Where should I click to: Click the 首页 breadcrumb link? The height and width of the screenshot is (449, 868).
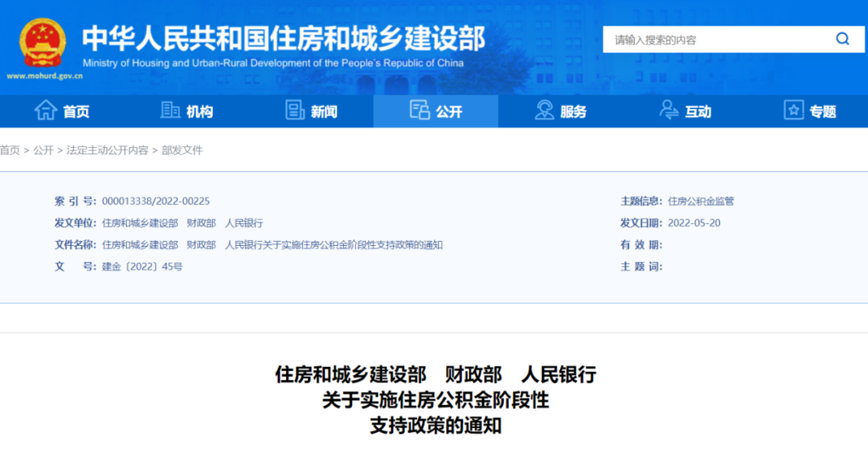10,150
